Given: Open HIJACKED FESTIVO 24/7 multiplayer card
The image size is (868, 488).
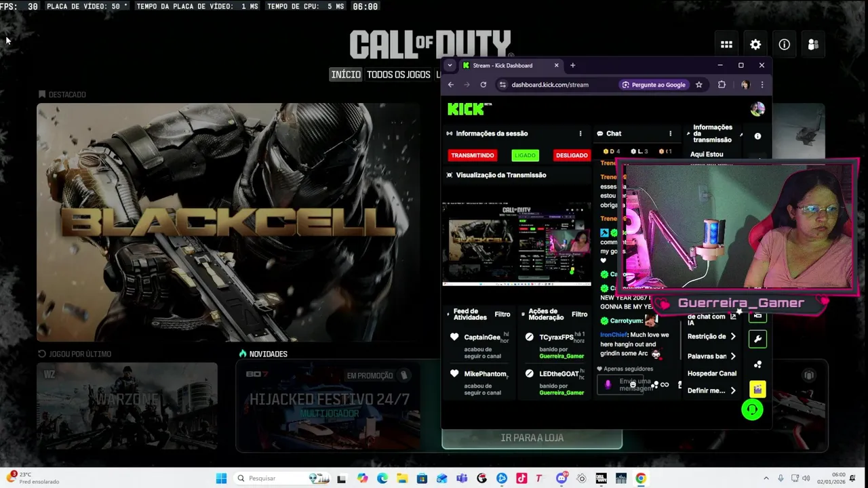Looking at the screenshot, I should (329, 407).
